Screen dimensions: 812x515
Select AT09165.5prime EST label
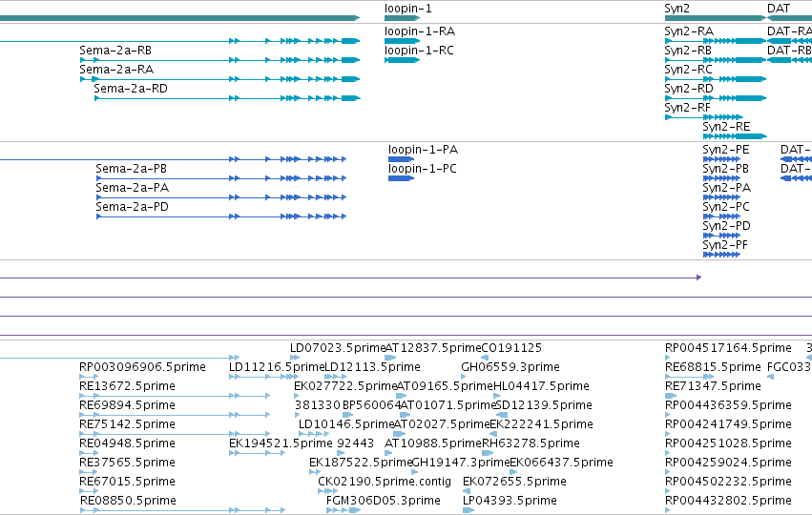pos(445,386)
